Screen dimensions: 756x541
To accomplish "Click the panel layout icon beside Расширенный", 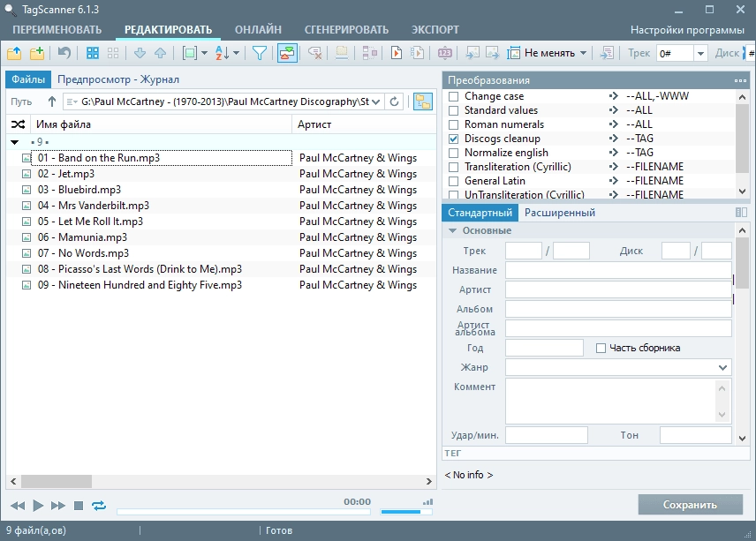I will click(741, 213).
